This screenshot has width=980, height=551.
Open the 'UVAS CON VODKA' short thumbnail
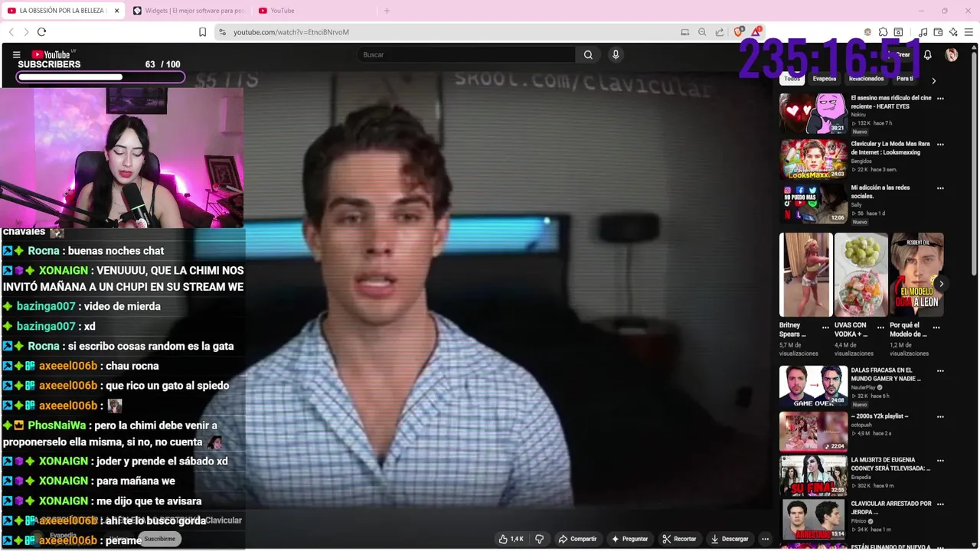(861, 275)
